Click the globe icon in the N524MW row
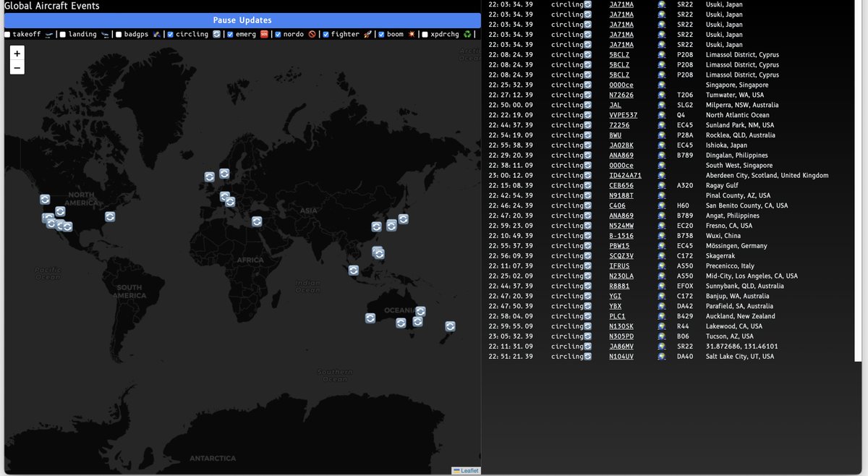This screenshot has width=868, height=476. (x=662, y=226)
